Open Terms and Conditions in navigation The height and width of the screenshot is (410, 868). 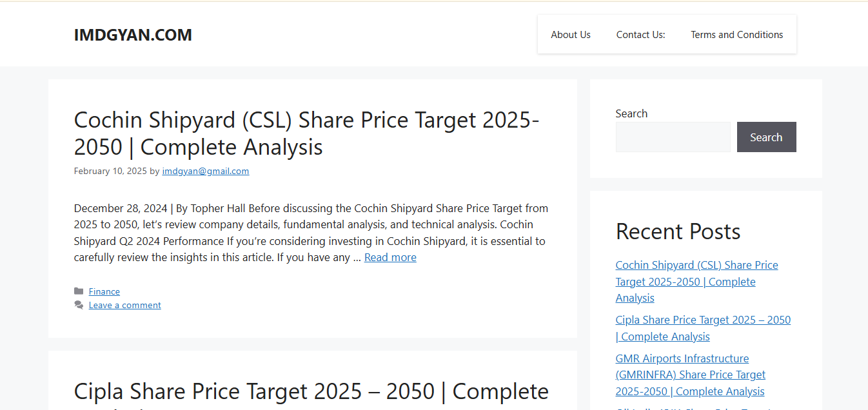click(737, 35)
